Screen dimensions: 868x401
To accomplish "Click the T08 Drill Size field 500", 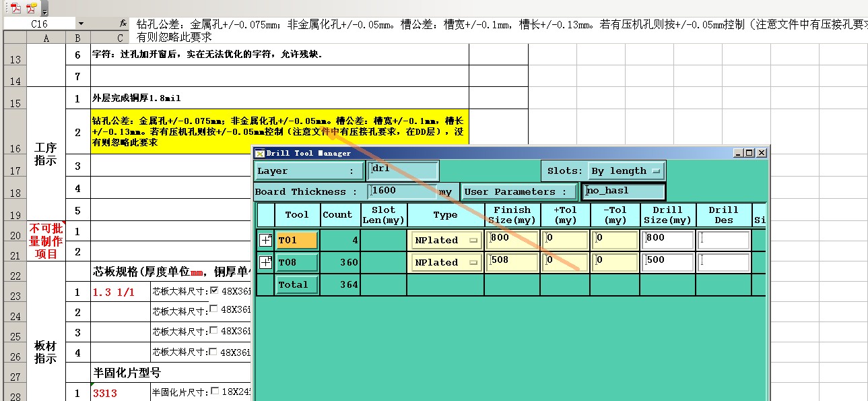I will 668,262.
